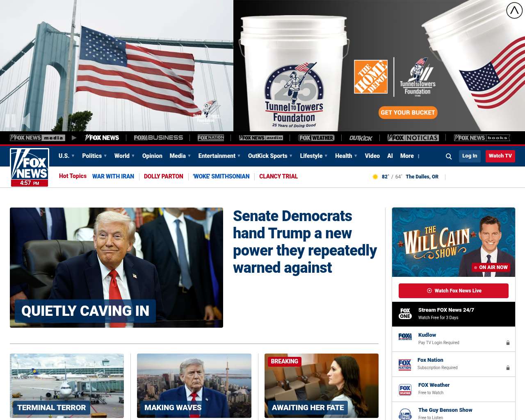Click the lock icon on Kudlow row
The image size is (525, 420).
508,343
